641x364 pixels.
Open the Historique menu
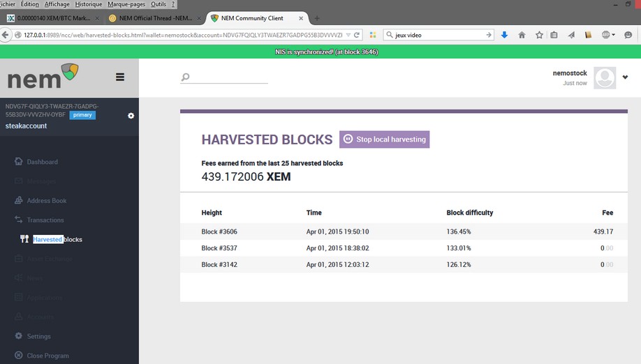tap(88, 4)
